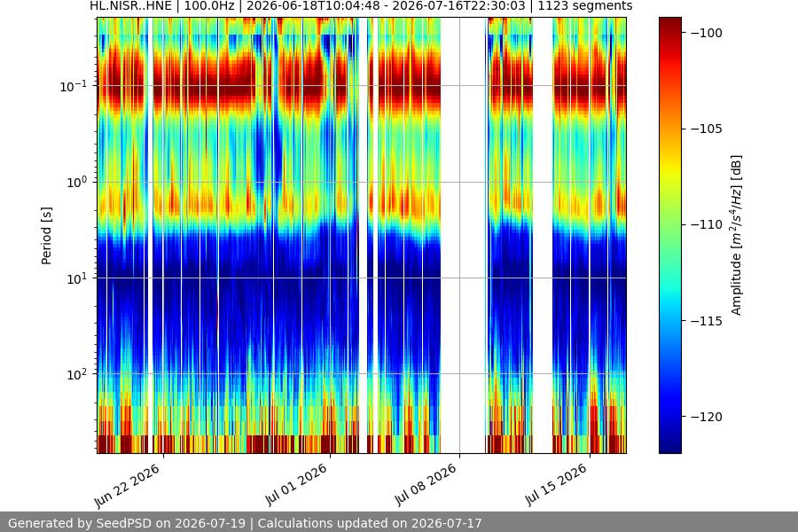Click the 10⁰ period tick label
This screenshot has height=532, width=798.
tap(77, 183)
